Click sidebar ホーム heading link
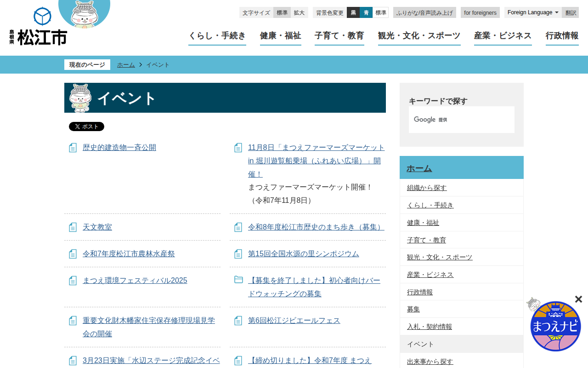This screenshot has height=368, width=588. pos(419,168)
